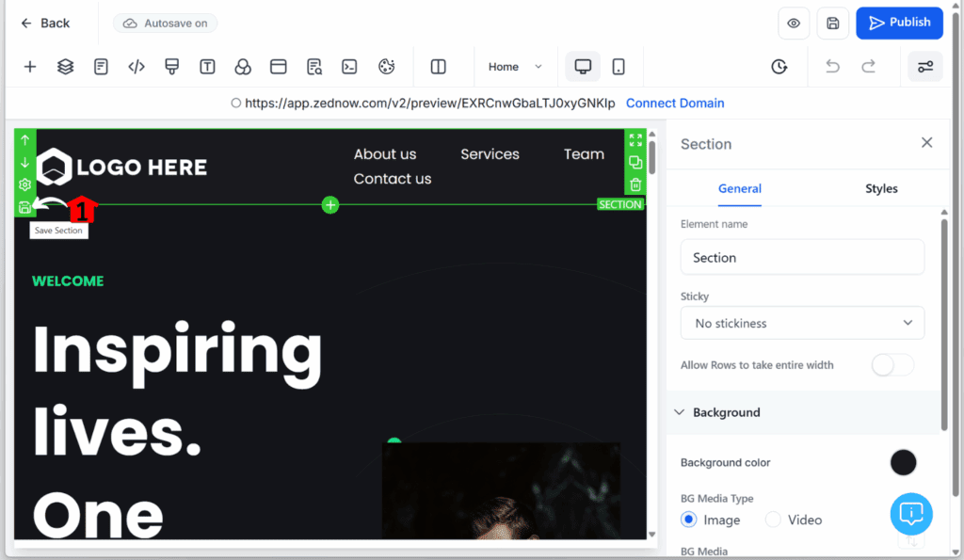Click Team menu item
This screenshot has width=964, height=560.
click(x=584, y=154)
